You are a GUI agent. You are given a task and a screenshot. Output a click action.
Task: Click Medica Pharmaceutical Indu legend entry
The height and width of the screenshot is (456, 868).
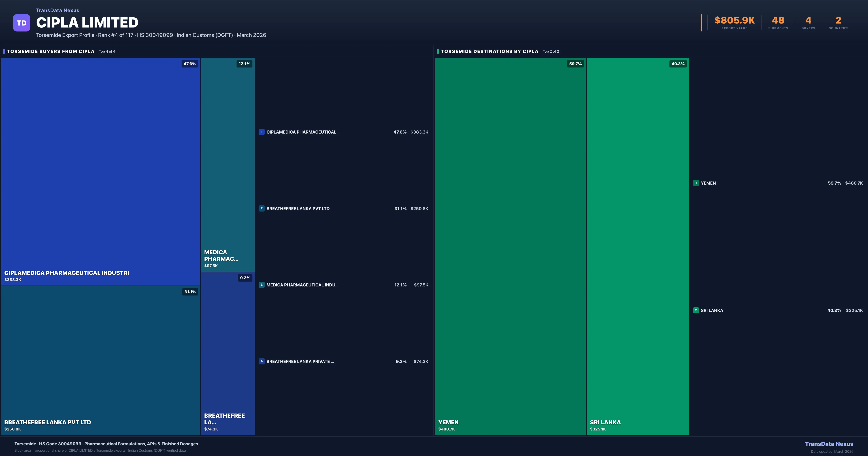coord(302,285)
